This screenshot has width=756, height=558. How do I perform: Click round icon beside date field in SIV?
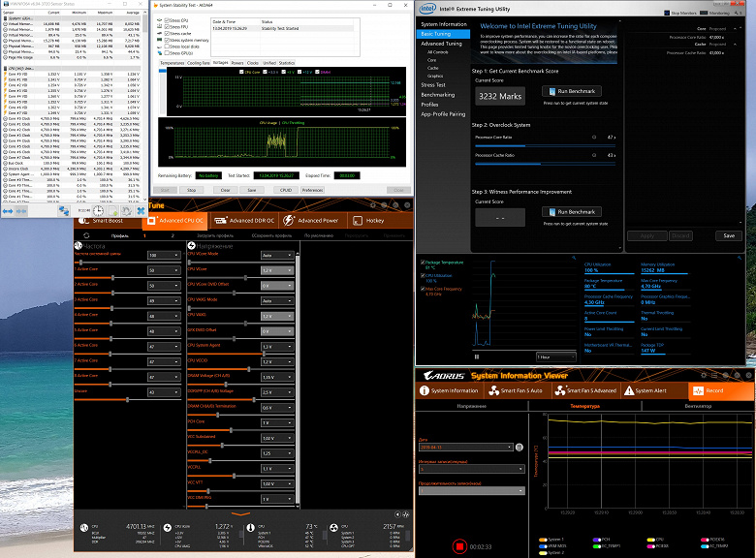pos(520,448)
